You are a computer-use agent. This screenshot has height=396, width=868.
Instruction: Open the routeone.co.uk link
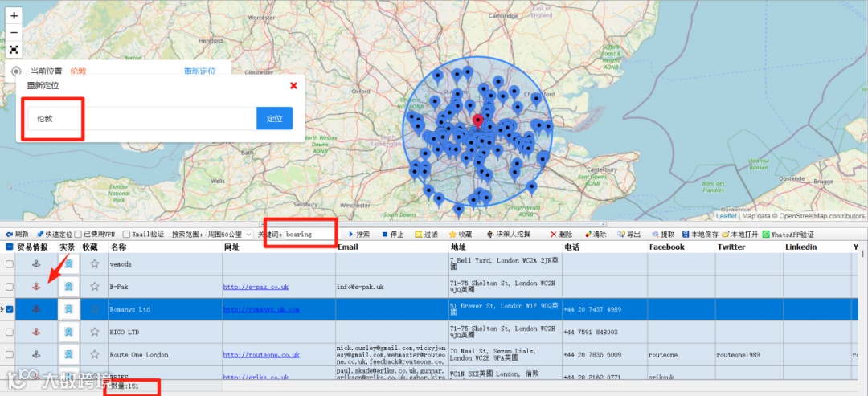pyautogui.click(x=260, y=354)
